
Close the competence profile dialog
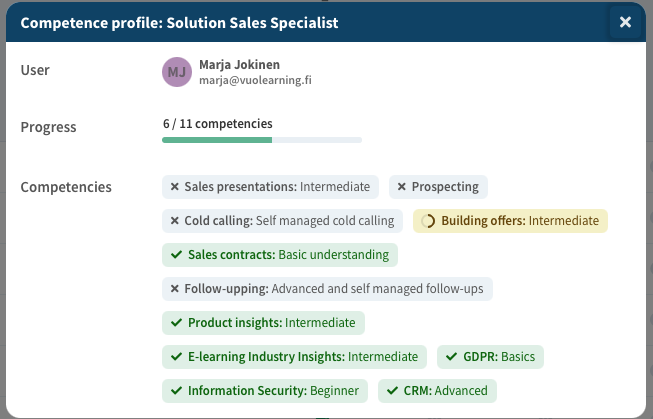(625, 22)
